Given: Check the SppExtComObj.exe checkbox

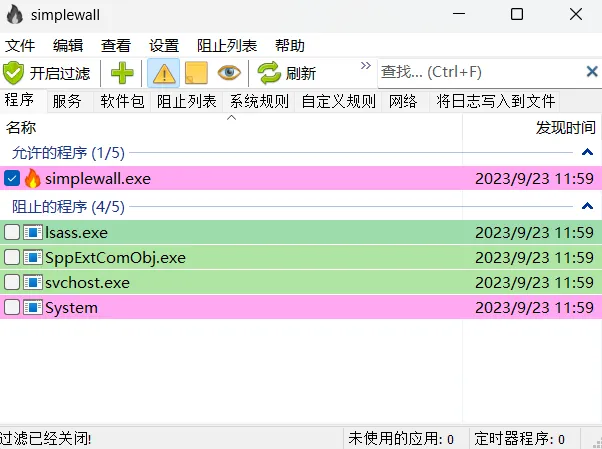Looking at the screenshot, I should (x=12, y=257).
